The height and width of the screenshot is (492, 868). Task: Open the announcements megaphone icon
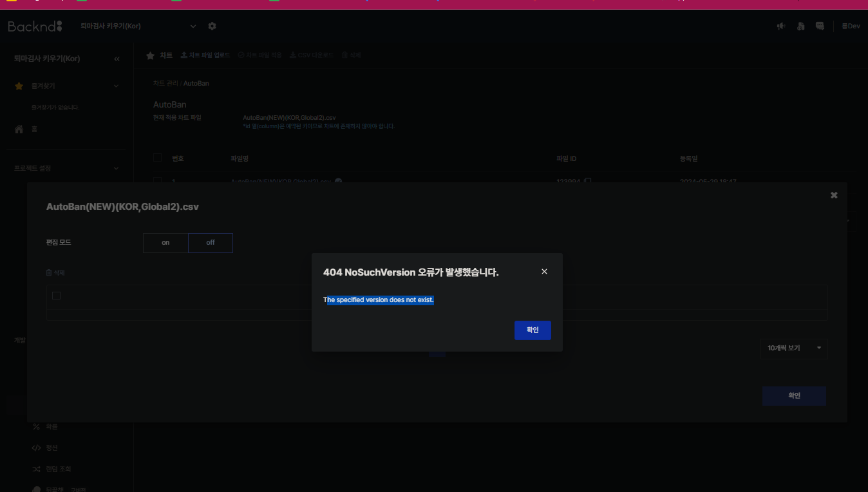click(781, 26)
